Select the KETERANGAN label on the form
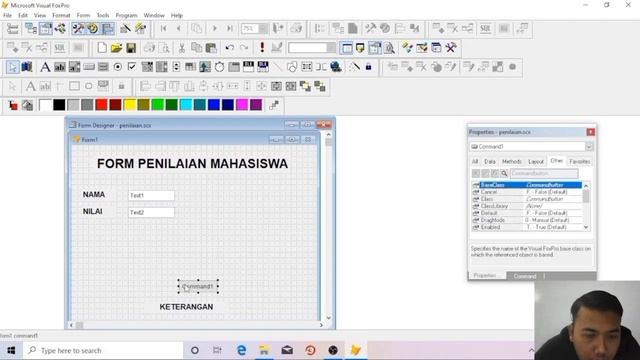 click(186, 307)
